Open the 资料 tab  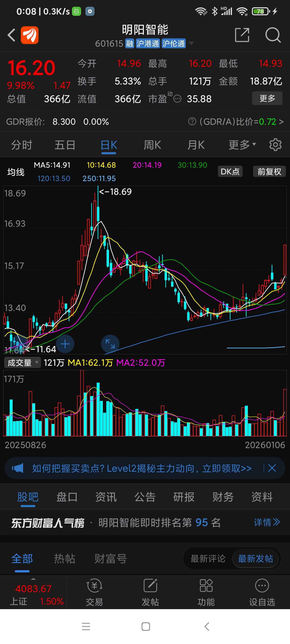(262, 497)
